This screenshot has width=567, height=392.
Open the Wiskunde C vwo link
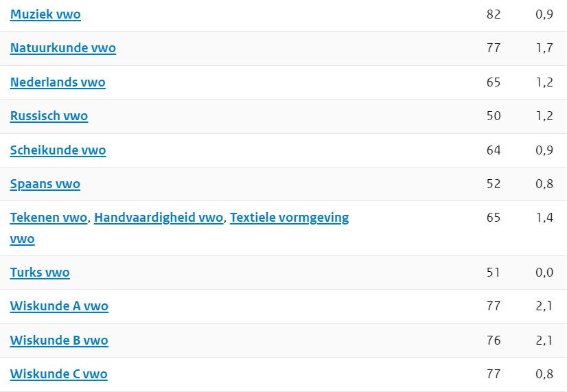[58, 374]
